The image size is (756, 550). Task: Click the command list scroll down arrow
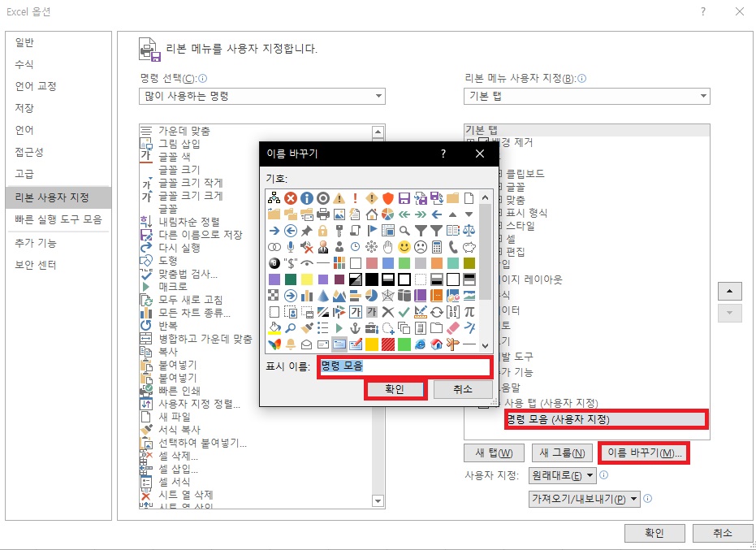(378, 501)
